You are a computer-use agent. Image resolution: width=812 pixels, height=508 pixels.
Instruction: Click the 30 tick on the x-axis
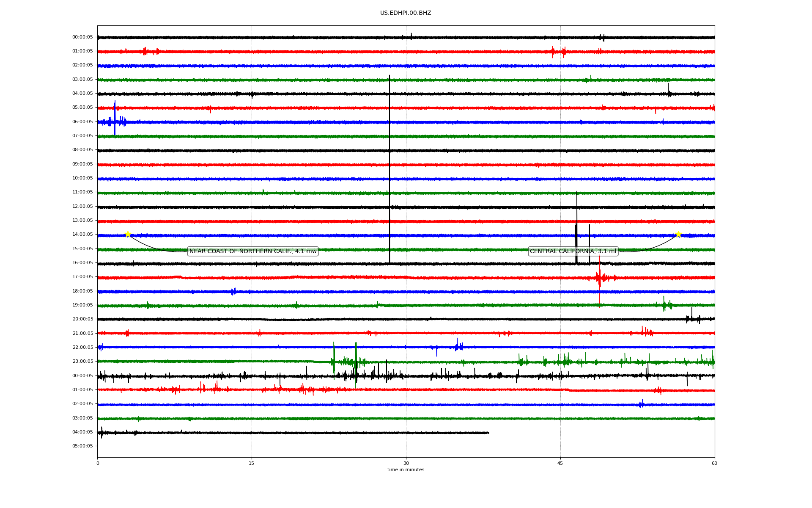[406, 463]
